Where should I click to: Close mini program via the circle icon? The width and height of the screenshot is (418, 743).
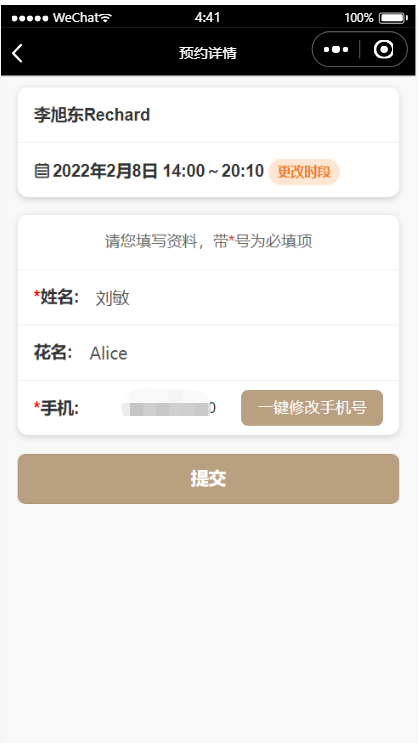pos(383,49)
